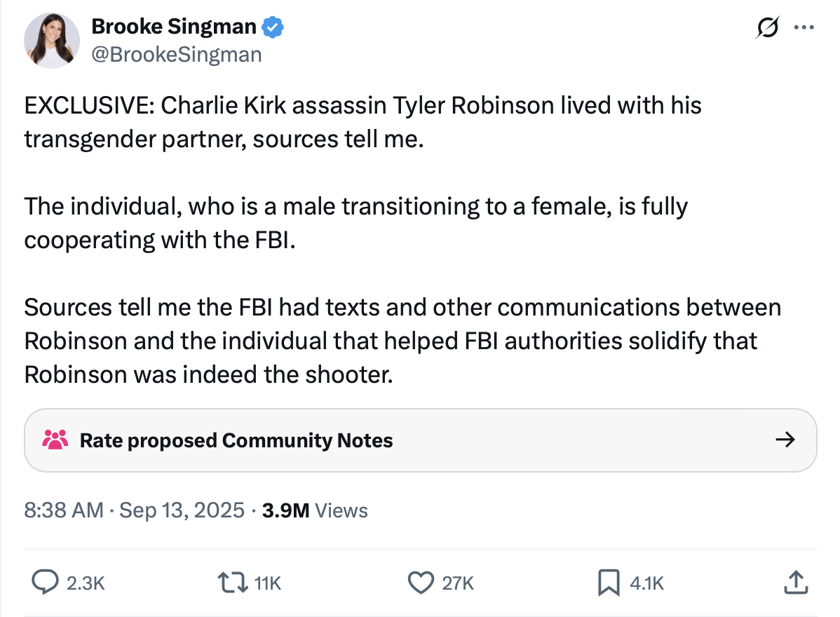This screenshot has width=840, height=617.
Task: Like the post with the heart icon
Action: pyautogui.click(x=421, y=582)
